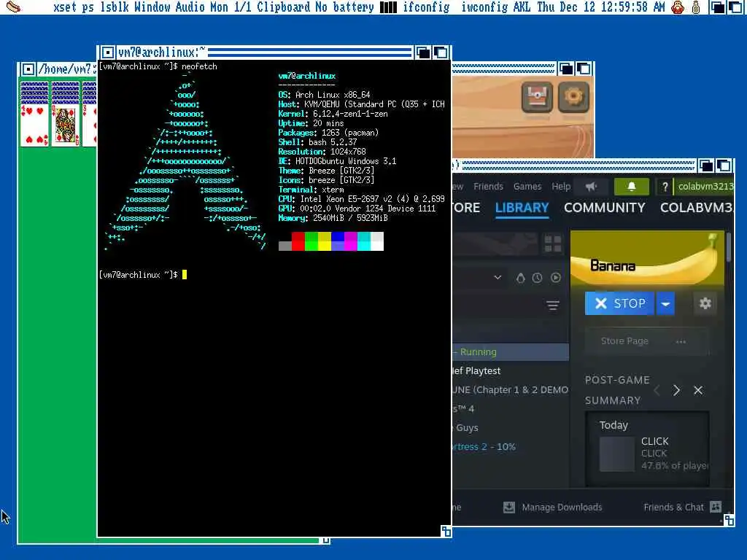Viewport: 747px width, 560px height.
Task: Toggle the Linux penguin filter icon
Action: click(520, 278)
